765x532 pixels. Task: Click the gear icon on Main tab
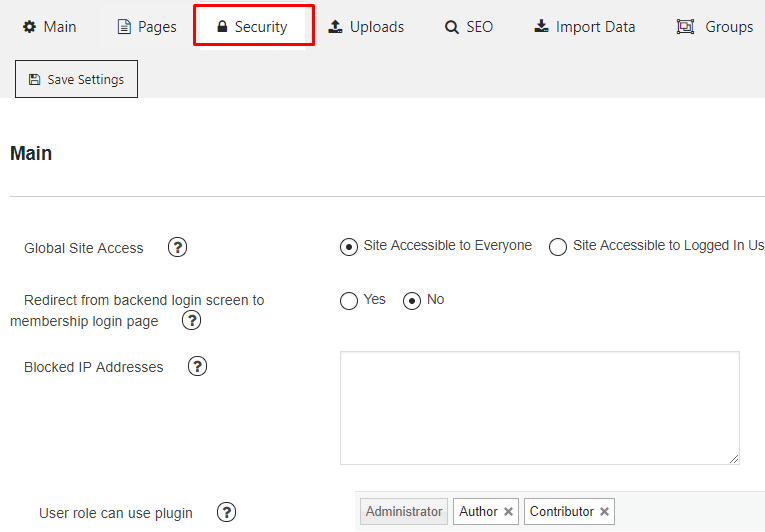point(29,27)
